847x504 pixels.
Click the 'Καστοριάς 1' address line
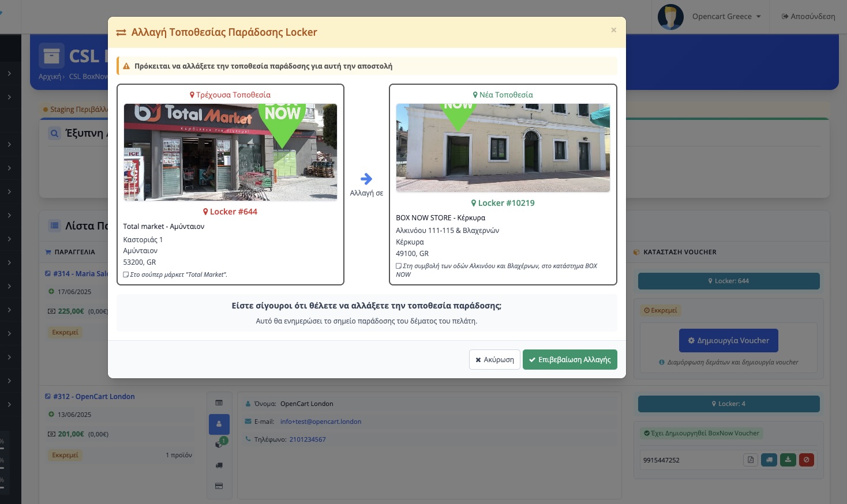click(143, 240)
